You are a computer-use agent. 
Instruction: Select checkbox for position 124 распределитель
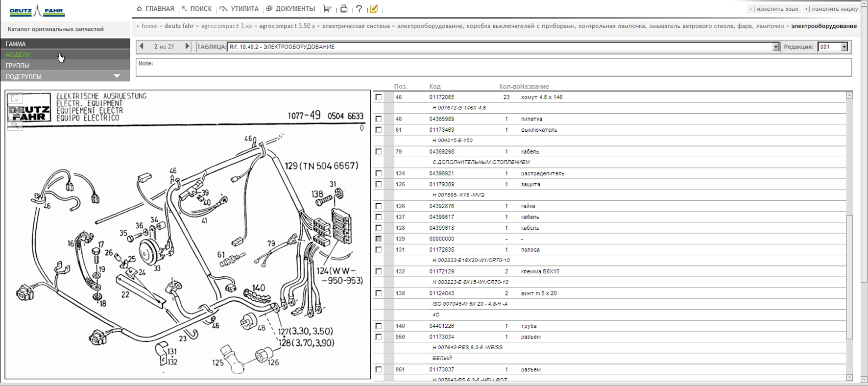pos(379,173)
